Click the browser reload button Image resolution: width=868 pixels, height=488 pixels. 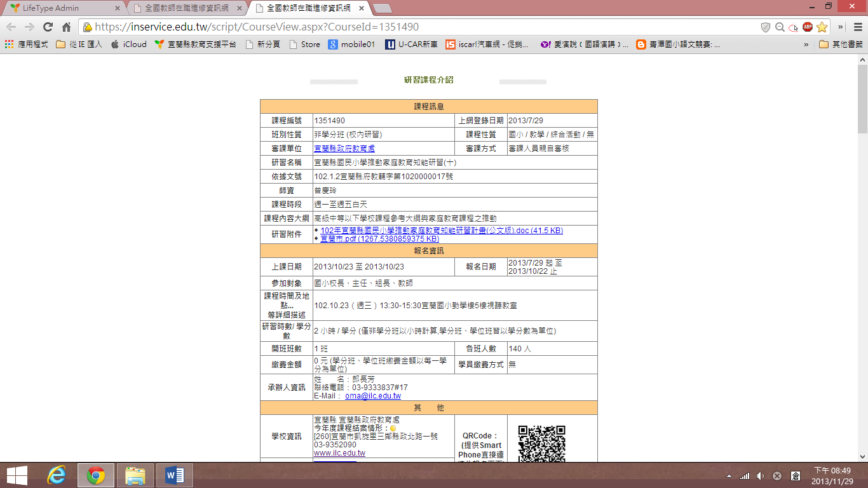click(48, 27)
